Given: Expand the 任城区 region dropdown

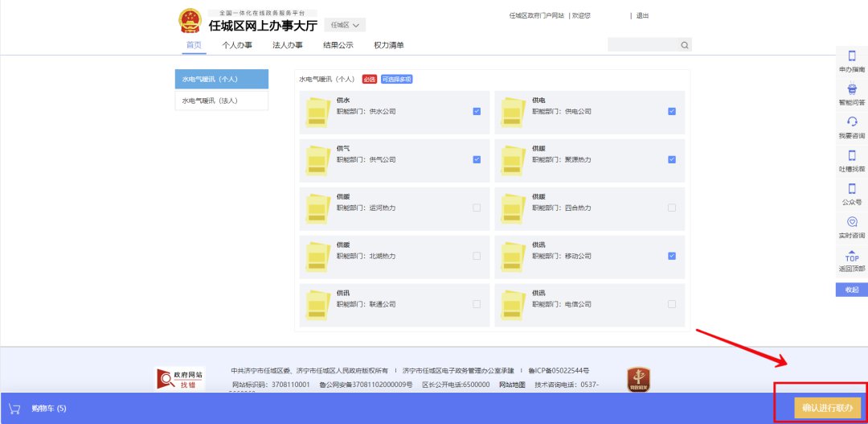Looking at the screenshot, I should click(347, 25).
